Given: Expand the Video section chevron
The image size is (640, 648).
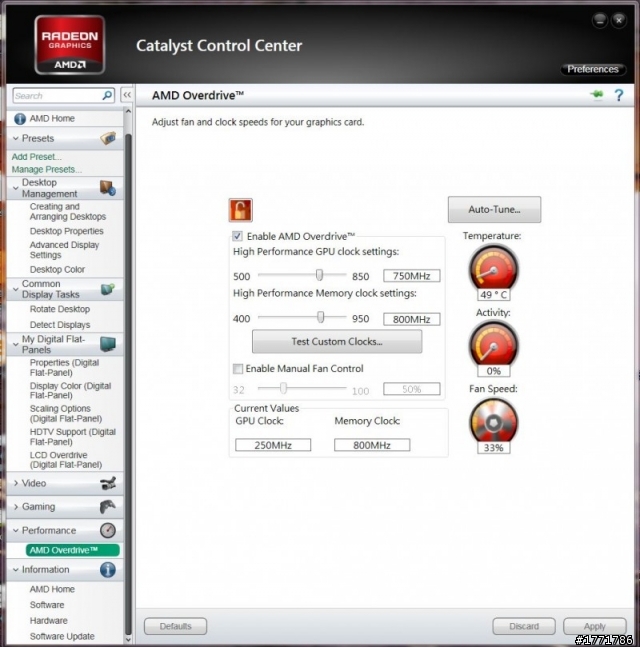Looking at the screenshot, I should 16,483.
